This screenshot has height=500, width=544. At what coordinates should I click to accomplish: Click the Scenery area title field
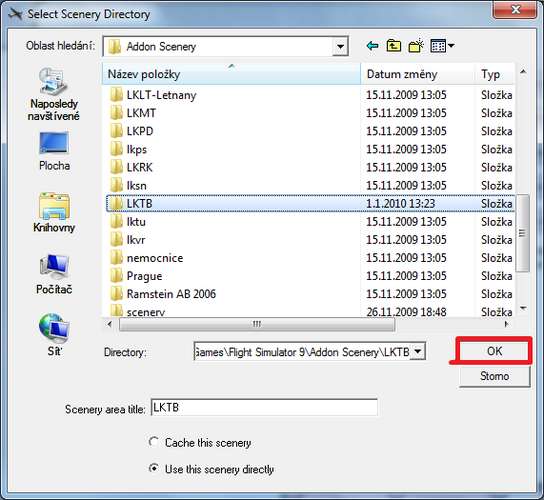tap(264, 407)
